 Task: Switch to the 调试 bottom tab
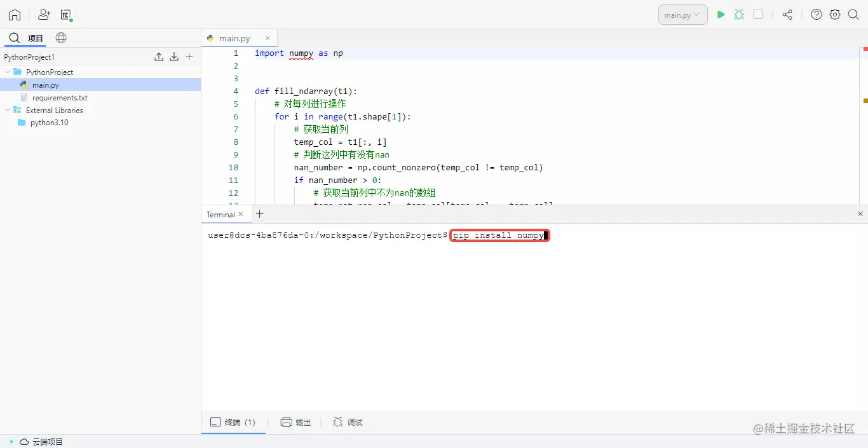coord(348,422)
